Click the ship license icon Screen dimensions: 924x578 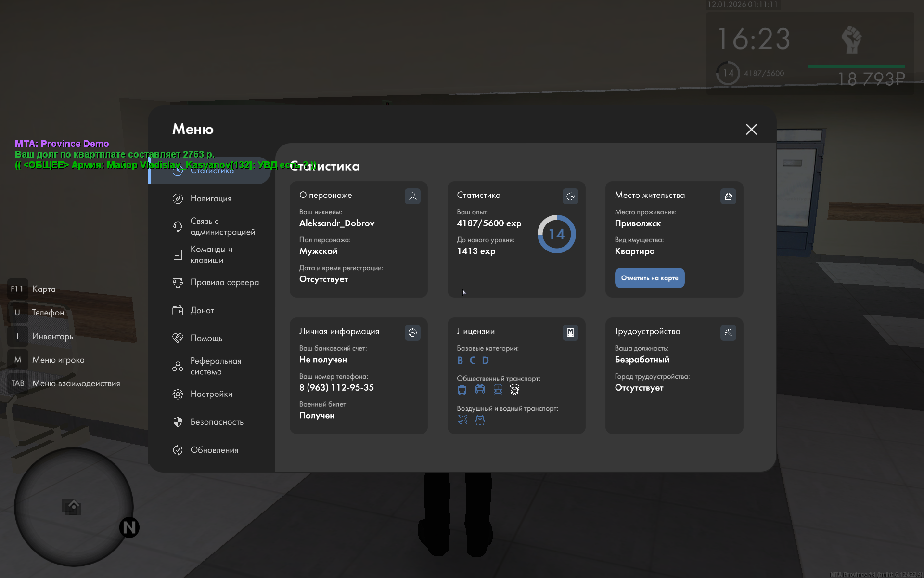tap(480, 420)
